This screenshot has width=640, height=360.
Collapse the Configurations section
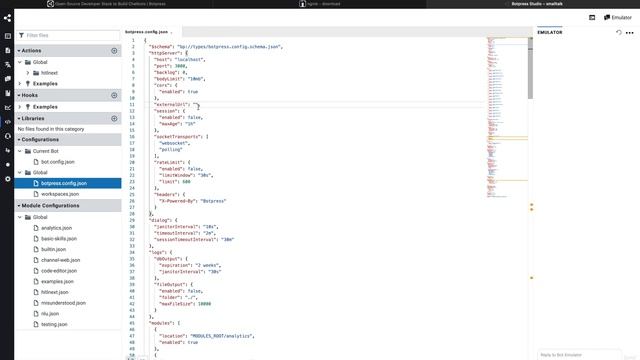coord(68,140)
